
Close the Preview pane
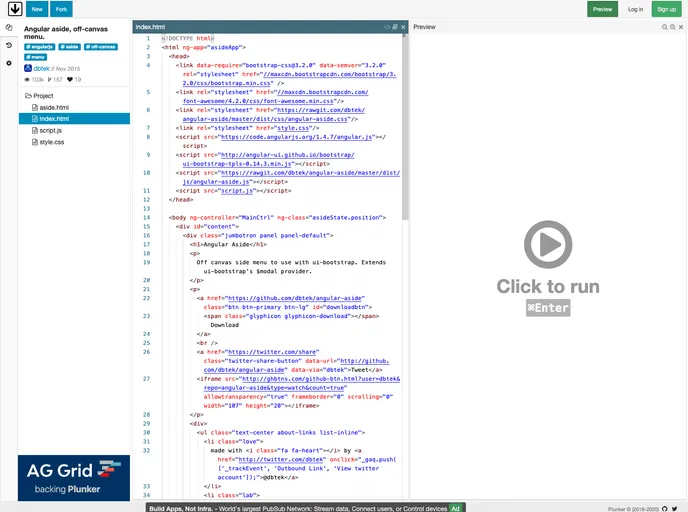pos(681,27)
